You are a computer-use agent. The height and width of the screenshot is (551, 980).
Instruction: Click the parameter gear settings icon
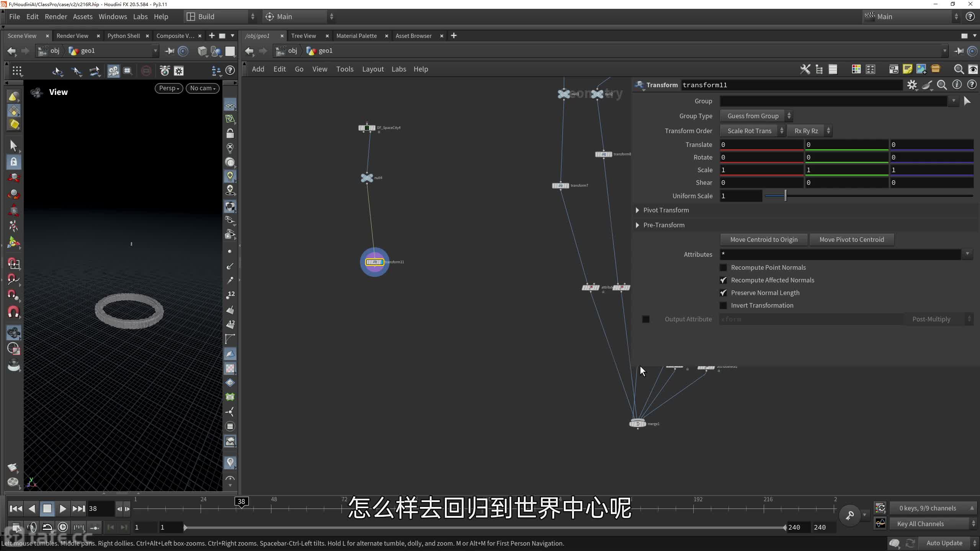(912, 85)
